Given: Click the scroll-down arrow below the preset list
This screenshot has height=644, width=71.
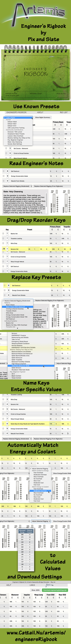Looking at the screenshot, I should (x=17, y=328).
